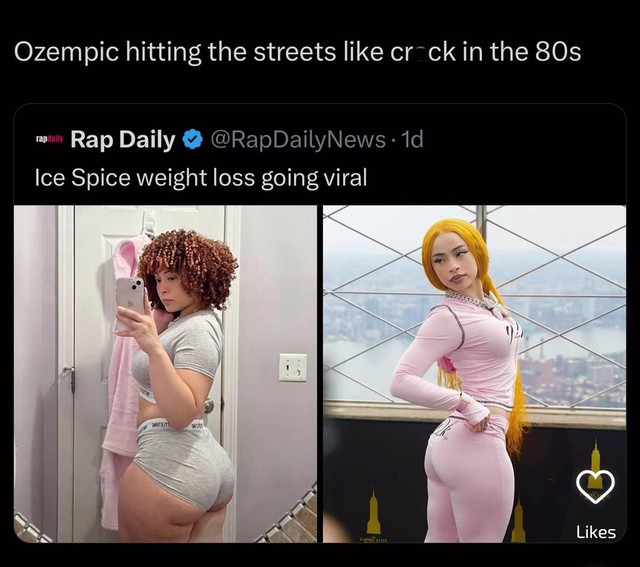The height and width of the screenshot is (567, 640).
Task: Click the word 'Ozempic' in the caption
Action: click(67, 52)
